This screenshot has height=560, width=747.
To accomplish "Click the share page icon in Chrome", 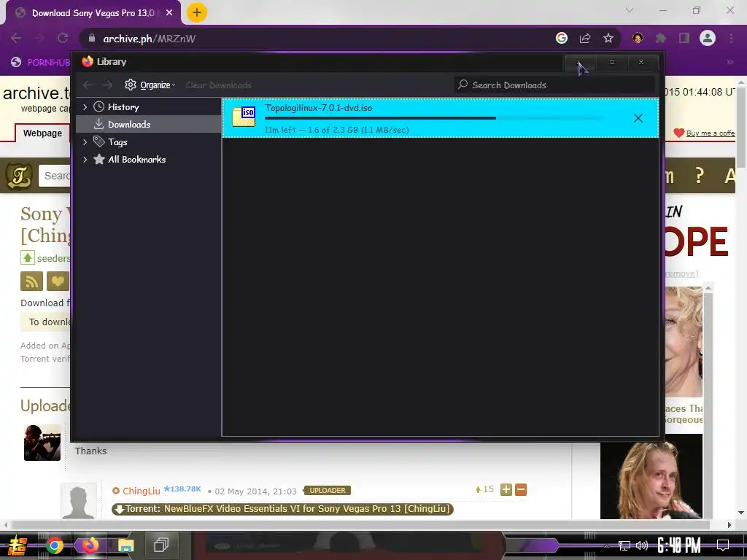I will click(585, 38).
